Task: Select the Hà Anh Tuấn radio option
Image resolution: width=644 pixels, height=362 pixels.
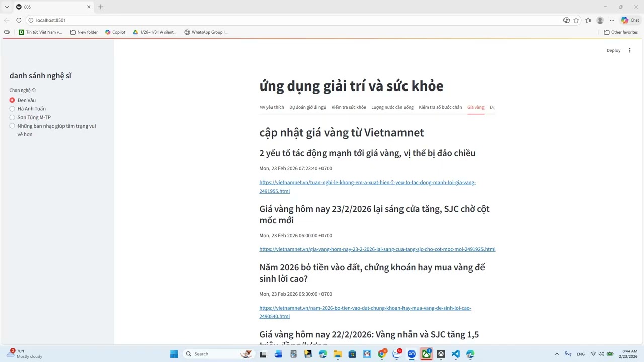Action: click(x=12, y=109)
